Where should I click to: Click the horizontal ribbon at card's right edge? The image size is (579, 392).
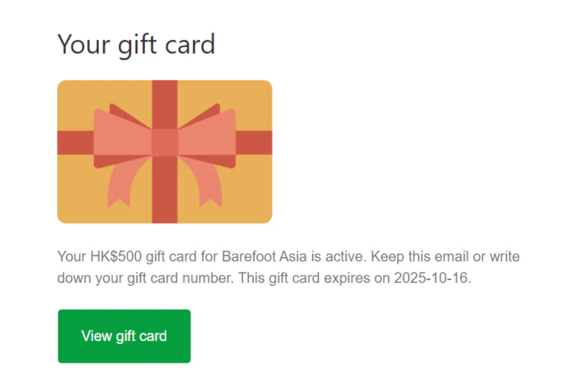254,143
